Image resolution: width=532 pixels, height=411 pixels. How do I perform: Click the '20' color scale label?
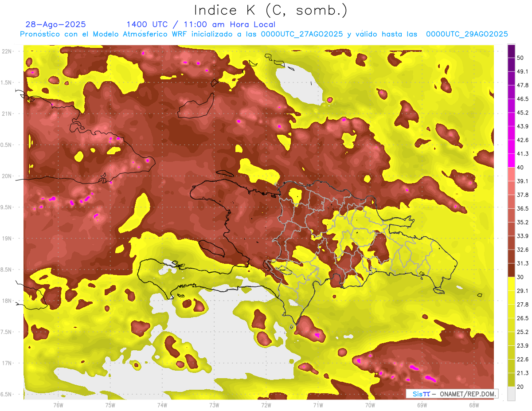point(521,387)
